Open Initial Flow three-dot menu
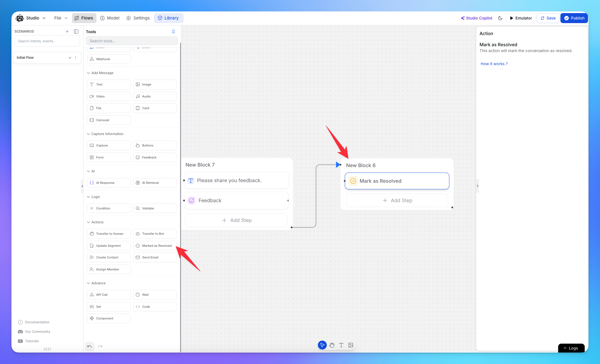 76,58
